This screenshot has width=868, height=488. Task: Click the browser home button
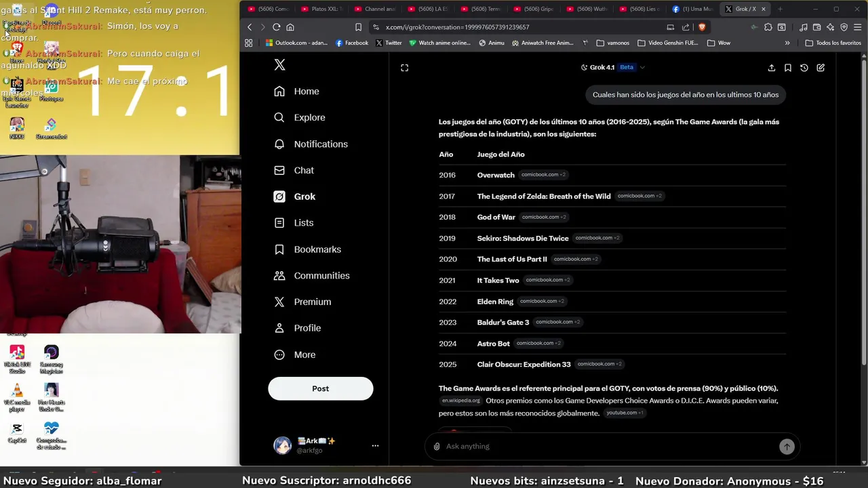(290, 27)
